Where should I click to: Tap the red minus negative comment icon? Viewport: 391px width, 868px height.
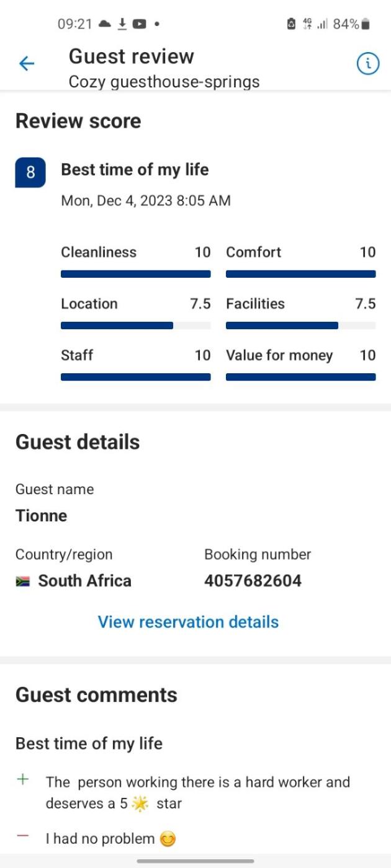pos(23,837)
